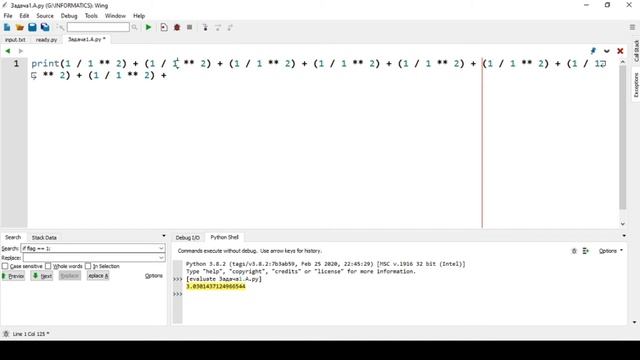Click the Wing app icon in title bar
The height and width of the screenshot is (360, 640).
pyautogui.click(x=4, y=5)
